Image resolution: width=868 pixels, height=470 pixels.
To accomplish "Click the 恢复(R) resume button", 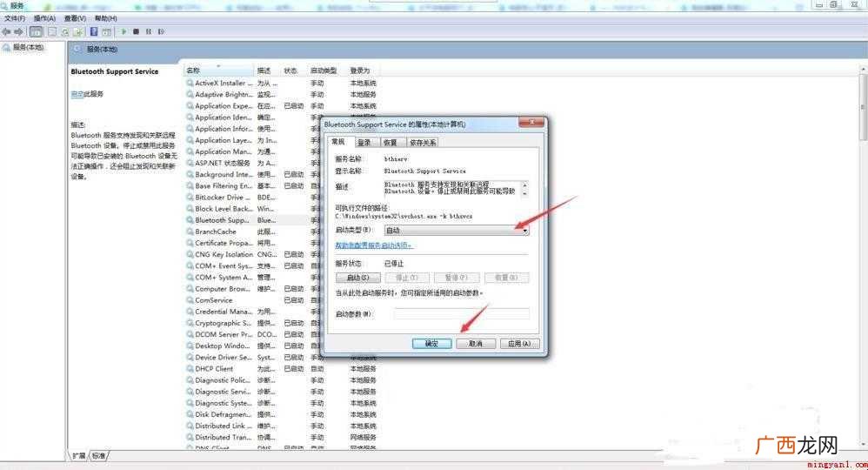I will 506,278.
